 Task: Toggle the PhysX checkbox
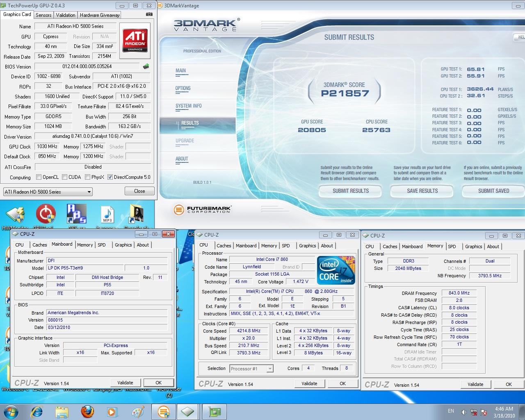coord(87,177)
